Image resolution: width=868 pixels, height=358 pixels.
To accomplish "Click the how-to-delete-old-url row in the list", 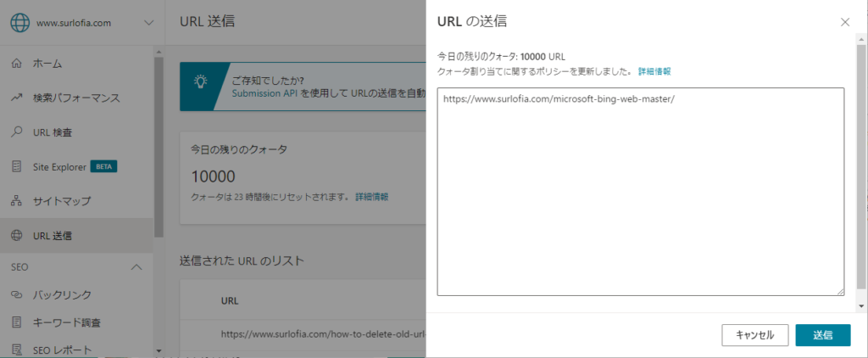I will 323,334.
